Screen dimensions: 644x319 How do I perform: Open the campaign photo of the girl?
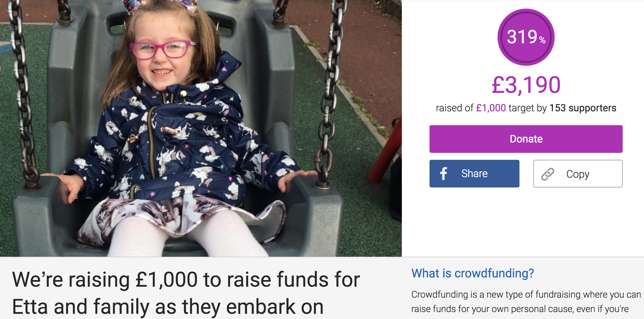pos(201,128)
